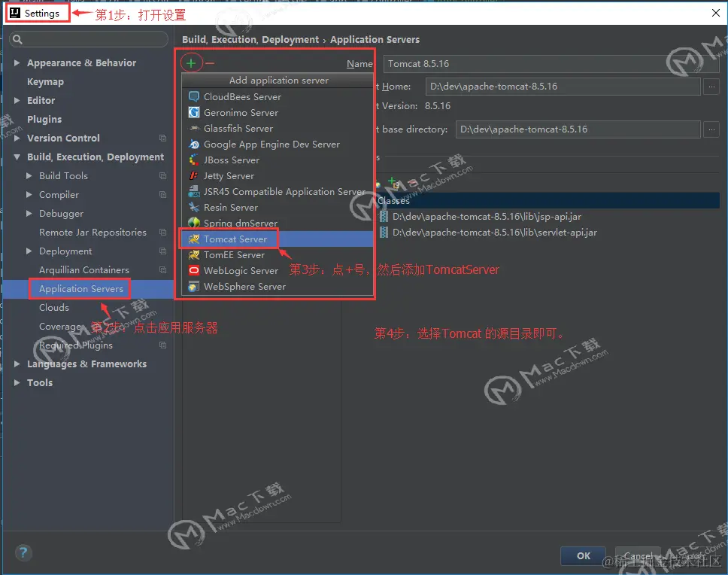Click the Resin Server icon

point(193,207)
